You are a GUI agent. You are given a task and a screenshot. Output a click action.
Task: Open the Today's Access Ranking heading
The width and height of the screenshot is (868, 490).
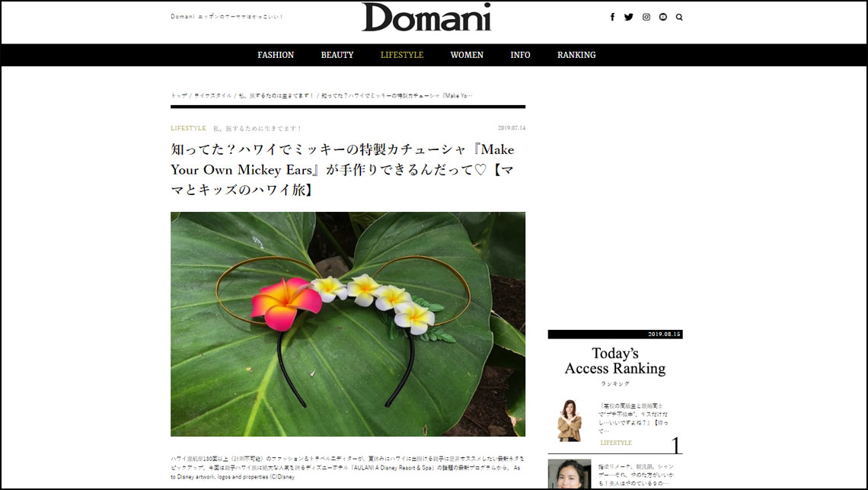click(x=615, y=361)
